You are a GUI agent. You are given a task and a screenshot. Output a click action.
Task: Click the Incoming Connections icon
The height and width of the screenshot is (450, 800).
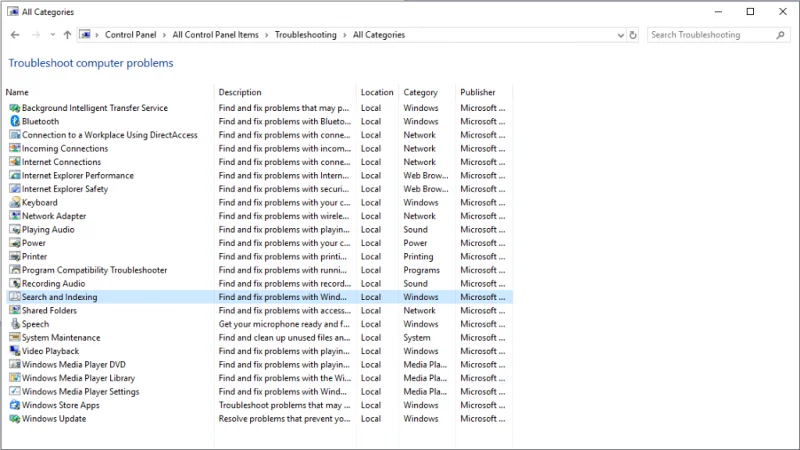(15, 148)
